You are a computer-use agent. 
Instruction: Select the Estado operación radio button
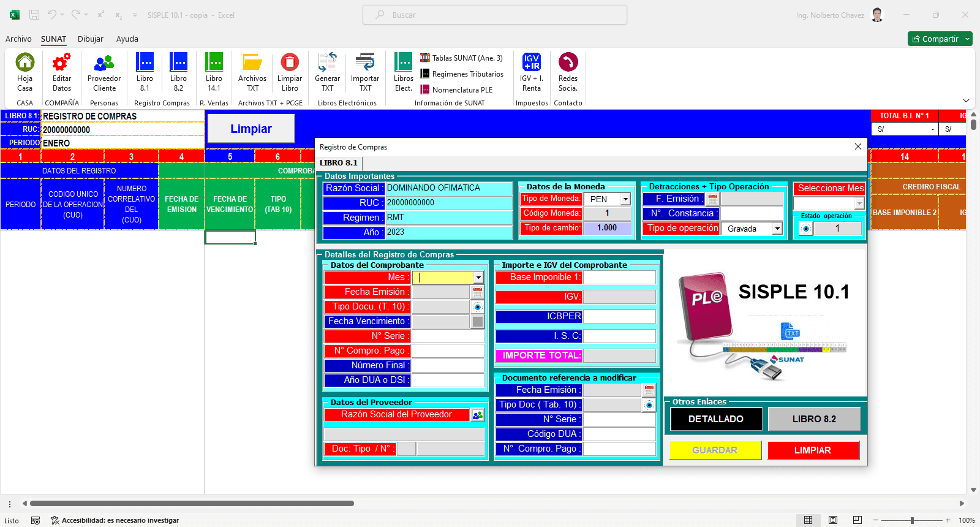point(806,229)
